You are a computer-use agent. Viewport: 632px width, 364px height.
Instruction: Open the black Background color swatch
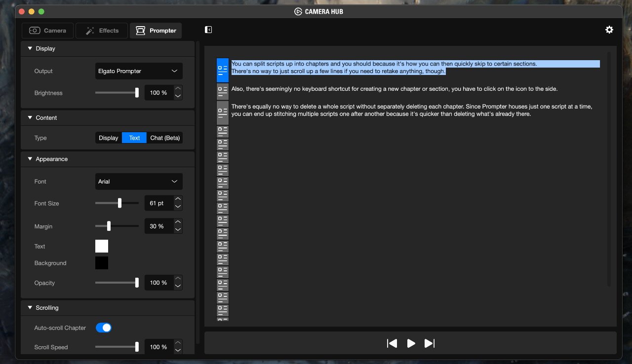coord(102,263)
